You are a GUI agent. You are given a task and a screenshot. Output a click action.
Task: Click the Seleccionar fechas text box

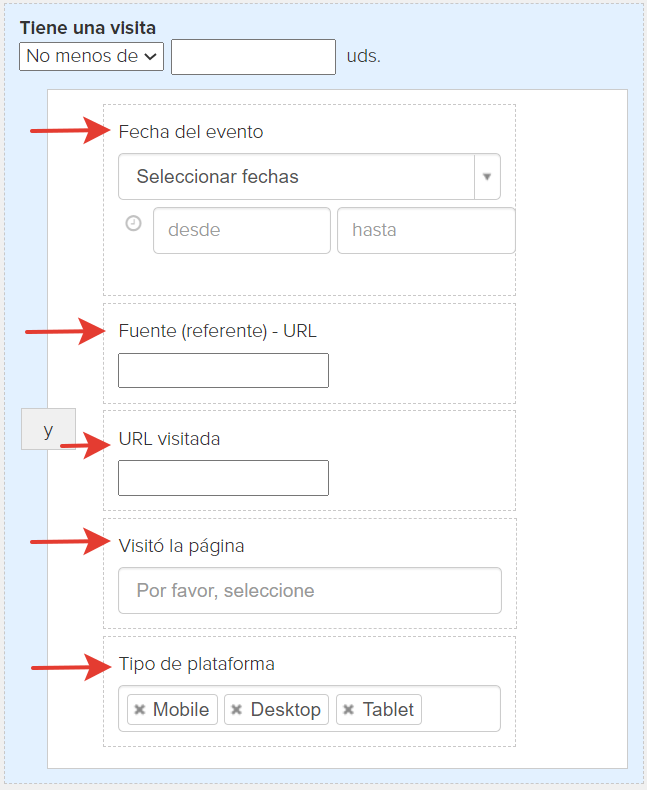(296, 177)
